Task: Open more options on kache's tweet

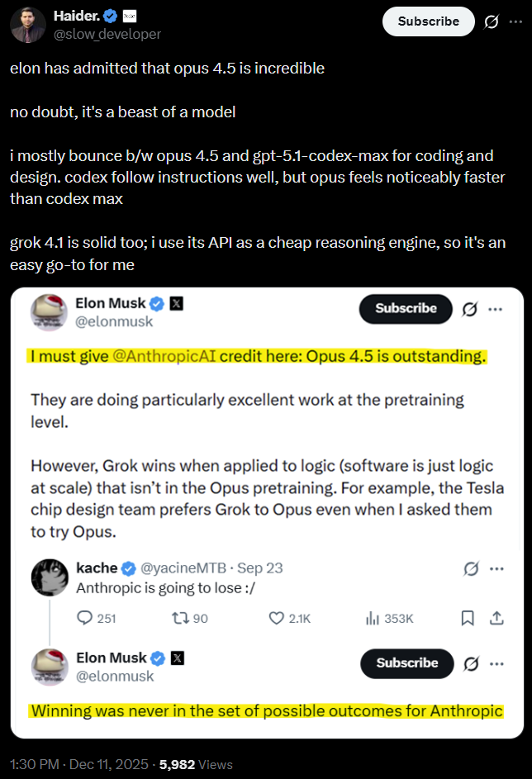Action: 496,568
